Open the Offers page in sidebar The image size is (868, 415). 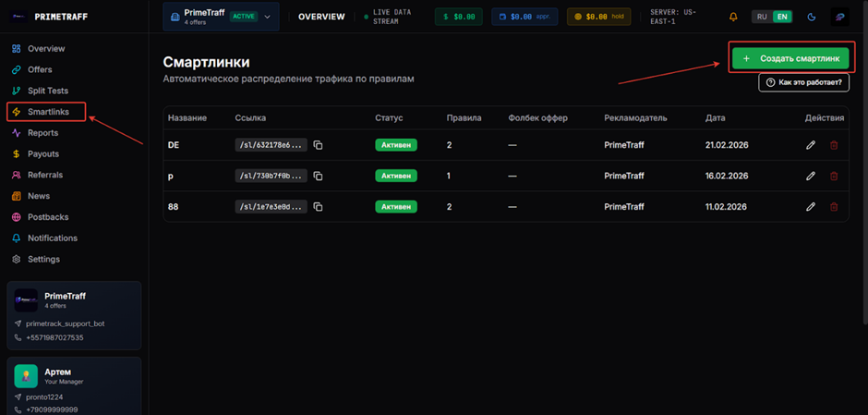click(x=40, y=69)
